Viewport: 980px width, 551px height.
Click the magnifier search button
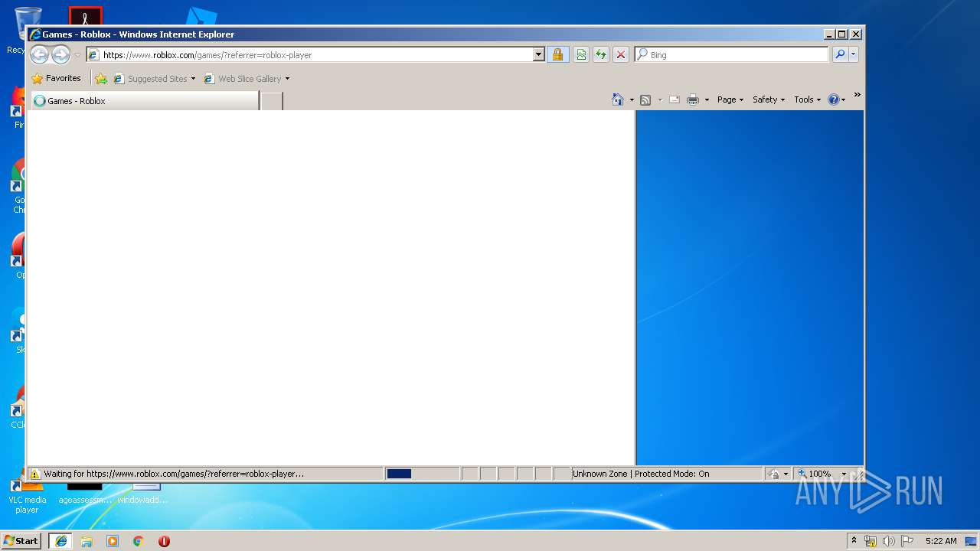(840, 54)
